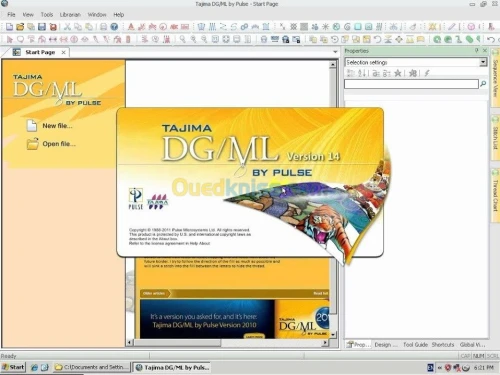This screenshot has height=375, width=500.
Task: Close the Start Page tab
Action: tap(63, 52)
